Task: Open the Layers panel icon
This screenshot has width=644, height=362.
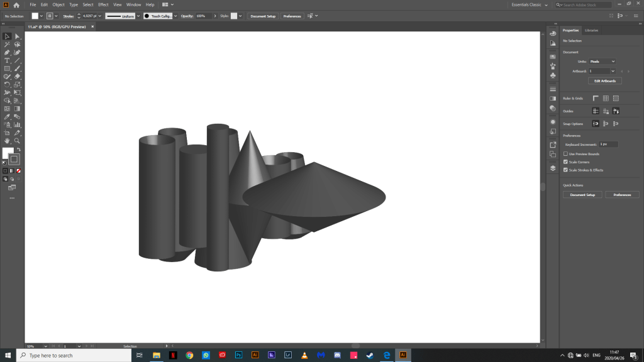Action: 553,168
